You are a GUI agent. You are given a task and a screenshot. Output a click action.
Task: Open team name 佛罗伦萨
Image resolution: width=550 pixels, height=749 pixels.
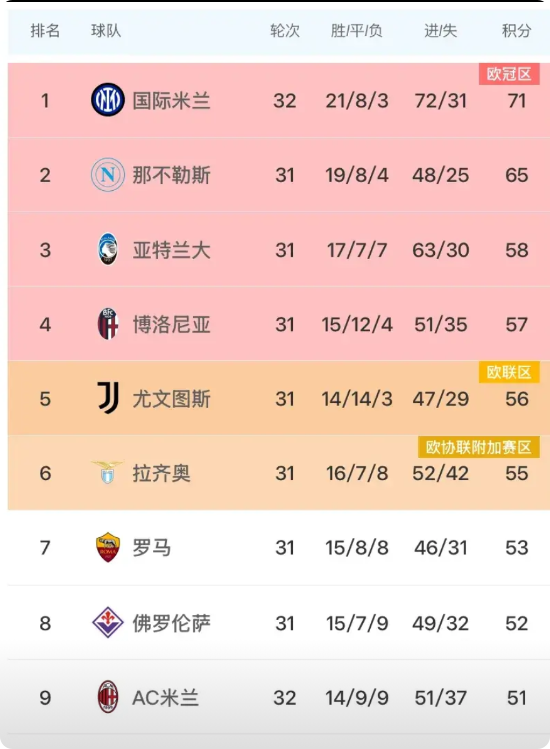coord(172,623)
